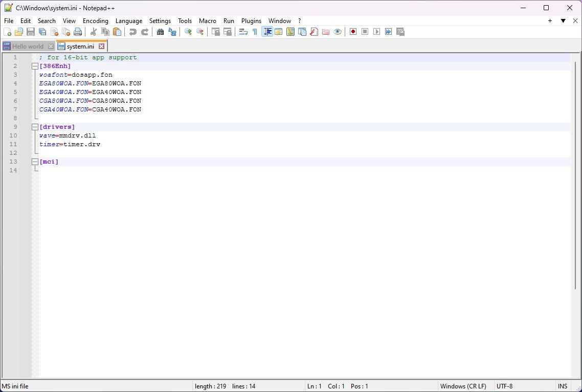Toggle the indent guide toolbar button
Image resolution: width=582 pixels, height=392 pixels.
[x=267, y=32]
